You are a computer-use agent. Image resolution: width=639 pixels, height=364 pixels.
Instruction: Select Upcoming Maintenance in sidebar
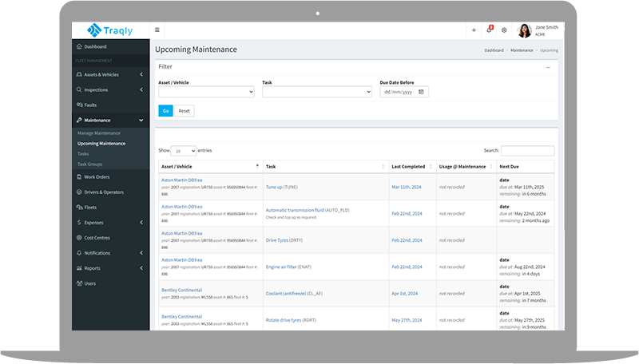(101, 144)
